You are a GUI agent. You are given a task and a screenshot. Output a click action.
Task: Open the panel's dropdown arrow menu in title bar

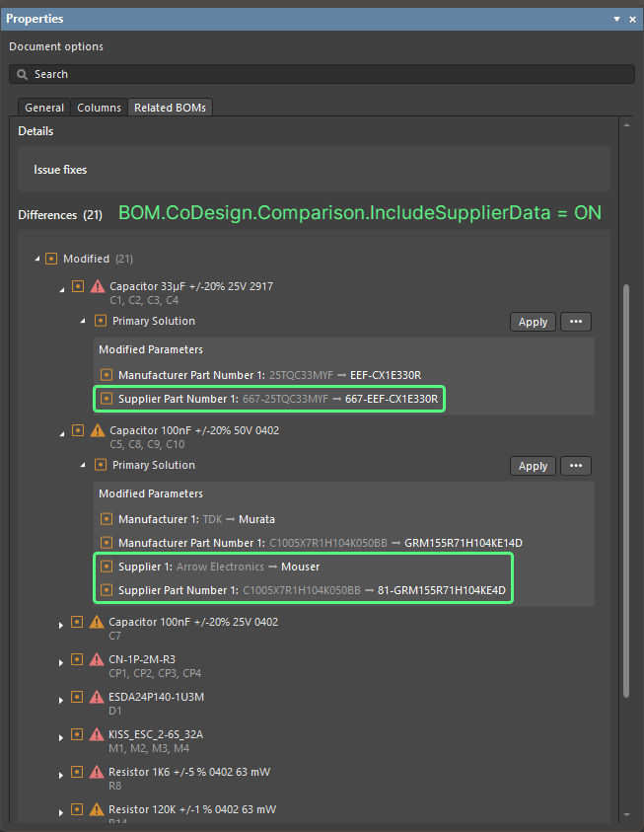(x=616, y=19)
